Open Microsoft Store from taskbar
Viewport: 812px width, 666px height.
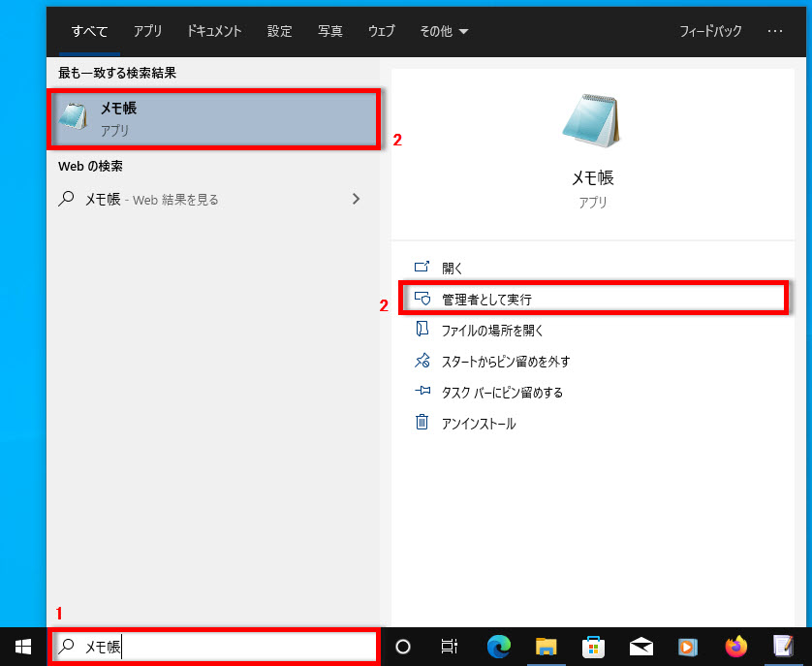coord(592,647)
